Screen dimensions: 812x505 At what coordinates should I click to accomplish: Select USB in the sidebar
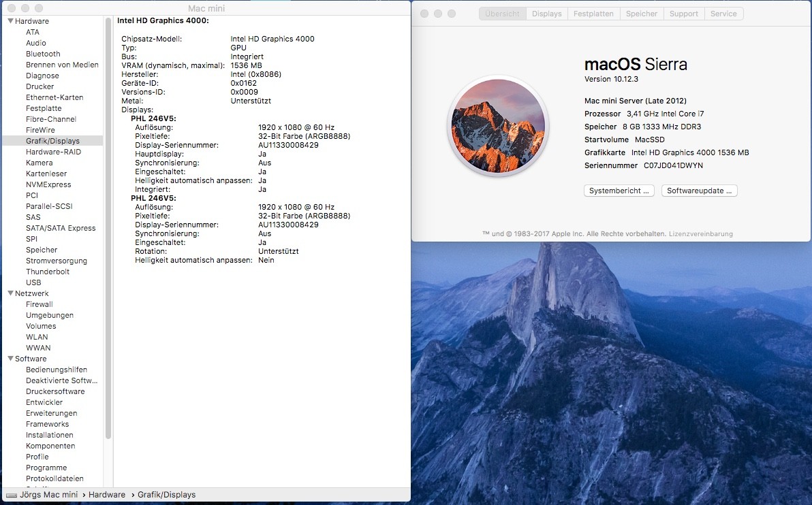pyautogui.click(x=33, y=282)
